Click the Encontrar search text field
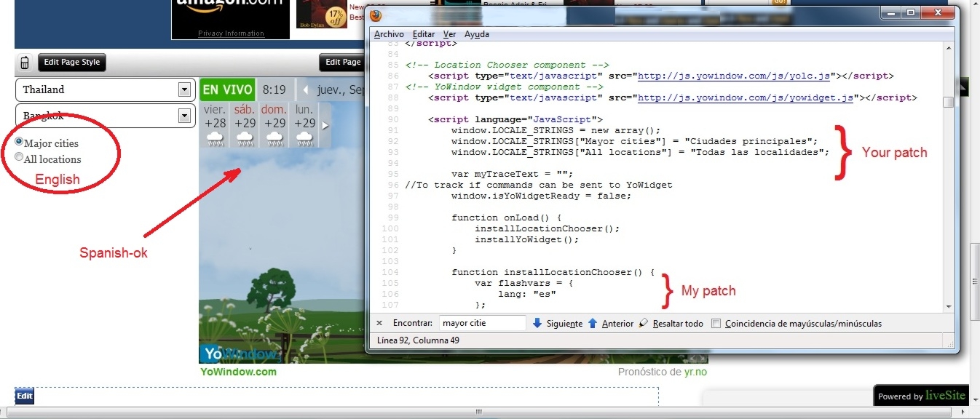 point(482,323)
